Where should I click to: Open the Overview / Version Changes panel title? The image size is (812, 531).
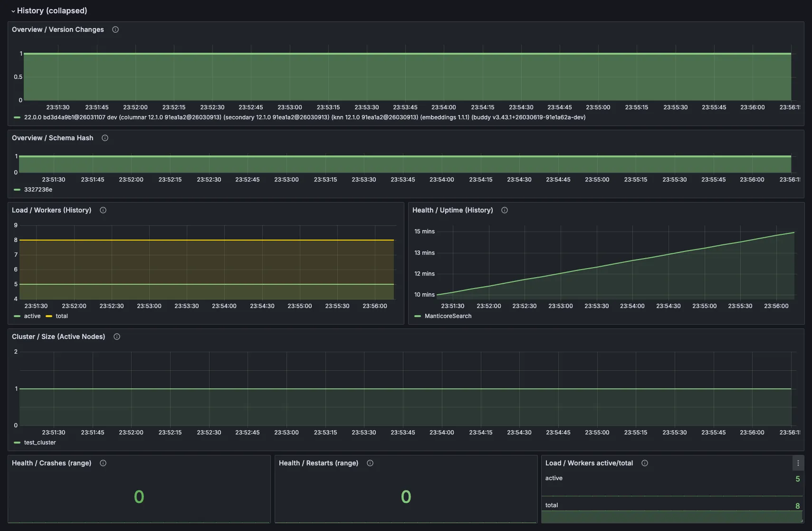[x=58, y=29]
